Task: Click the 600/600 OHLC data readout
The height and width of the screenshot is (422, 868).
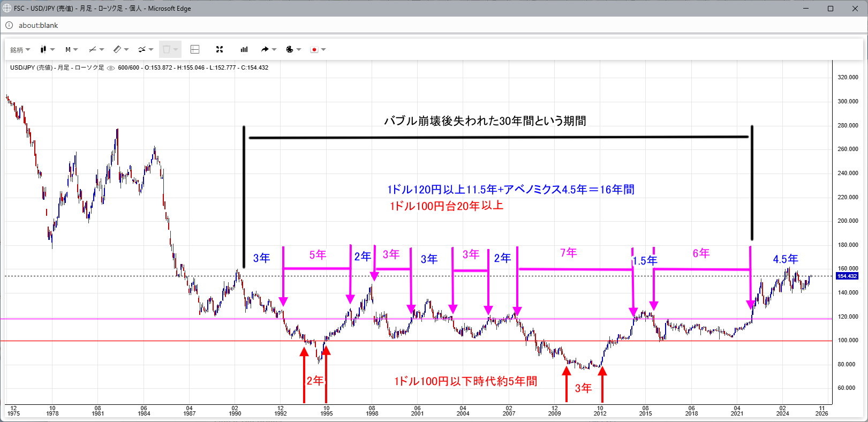Action: click(193, 68)
